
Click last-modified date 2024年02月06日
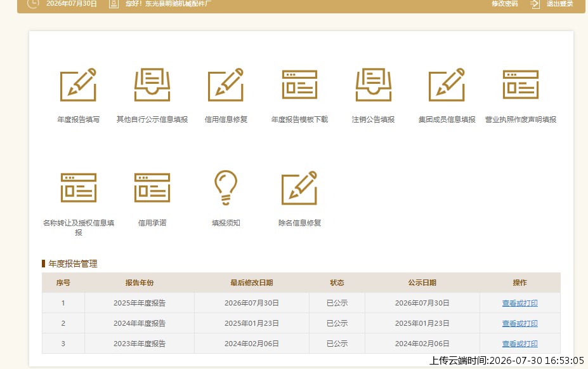click(x=252, y=344)
